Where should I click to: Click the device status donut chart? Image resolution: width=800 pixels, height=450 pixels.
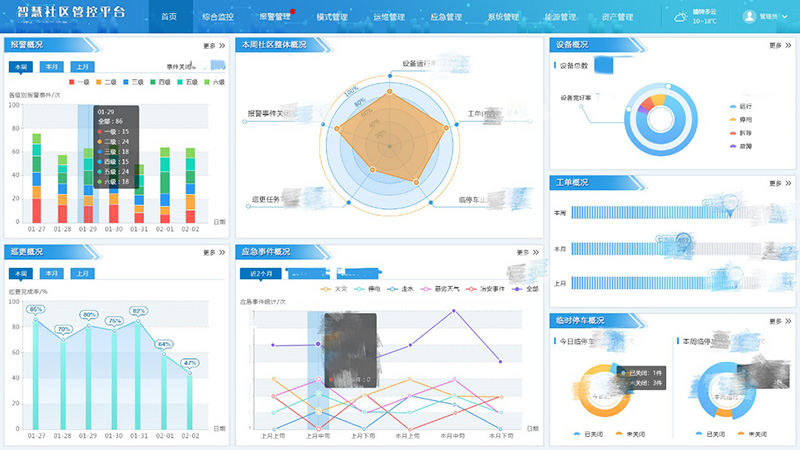pos(661,119)
